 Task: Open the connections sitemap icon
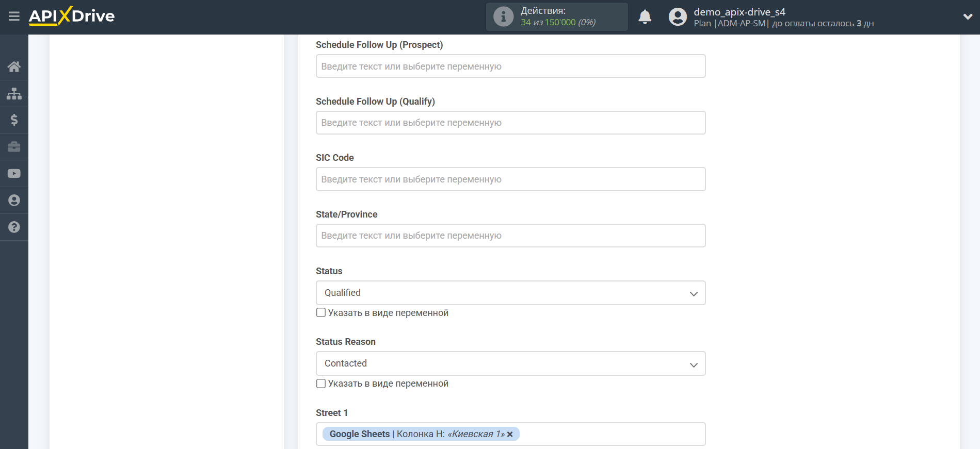(x=14, y=93)
